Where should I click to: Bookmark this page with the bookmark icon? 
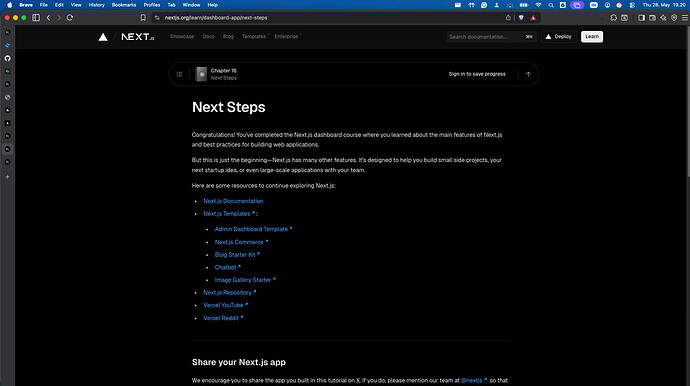(x=143, y=18)
